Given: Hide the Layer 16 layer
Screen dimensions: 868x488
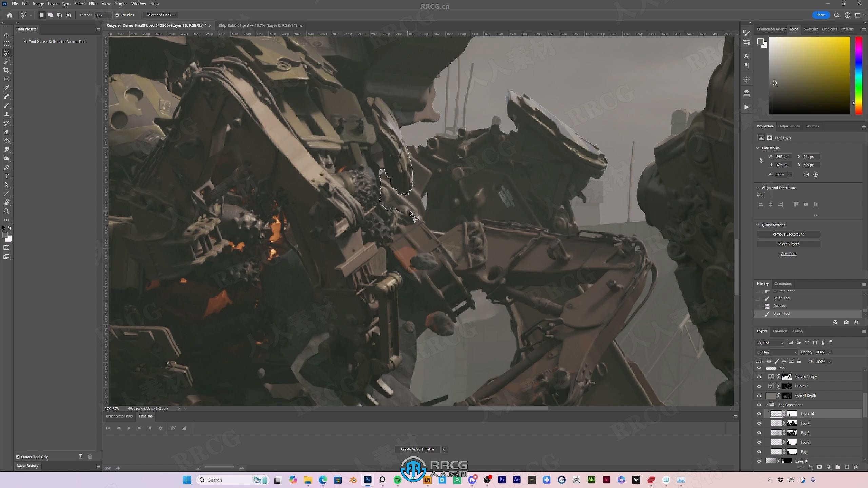Looking at the screenshot, I should (759, 414).
